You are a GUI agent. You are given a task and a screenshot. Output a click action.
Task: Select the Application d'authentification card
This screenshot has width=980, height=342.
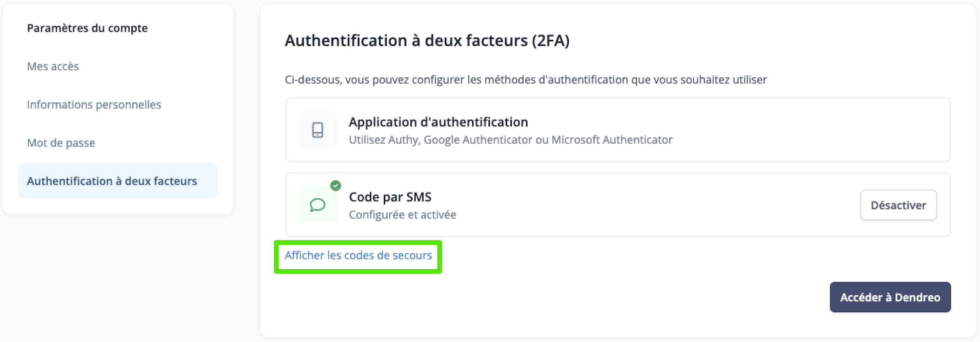click(x=618, y=130)
